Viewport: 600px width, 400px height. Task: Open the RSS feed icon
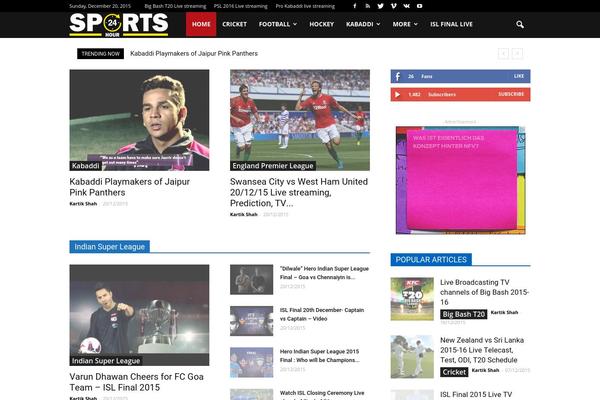pos(367,6)
